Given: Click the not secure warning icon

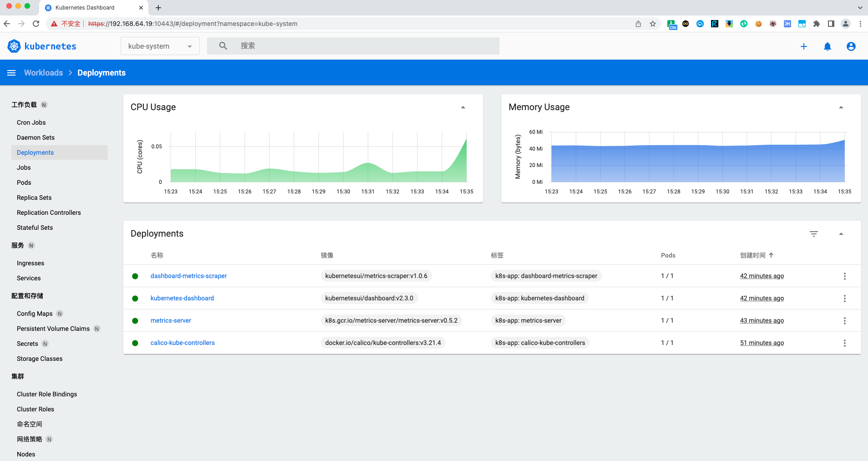Looking at the screenshot, I should [54, 24].
